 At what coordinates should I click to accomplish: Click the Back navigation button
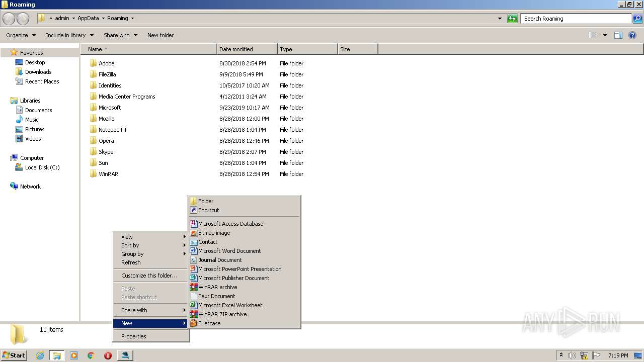(9, 19)
